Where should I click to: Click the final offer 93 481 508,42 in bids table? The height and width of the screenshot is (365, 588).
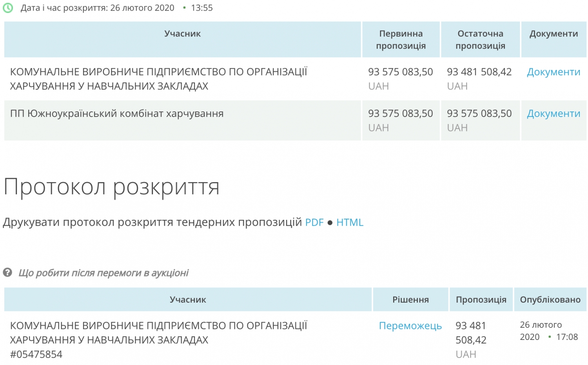tap(479, 72)
